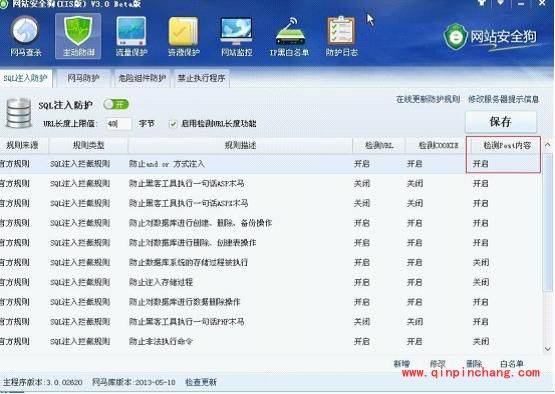Open the title bar dropdown menu arrow
555x394 pixels.
tap(500, 3)
